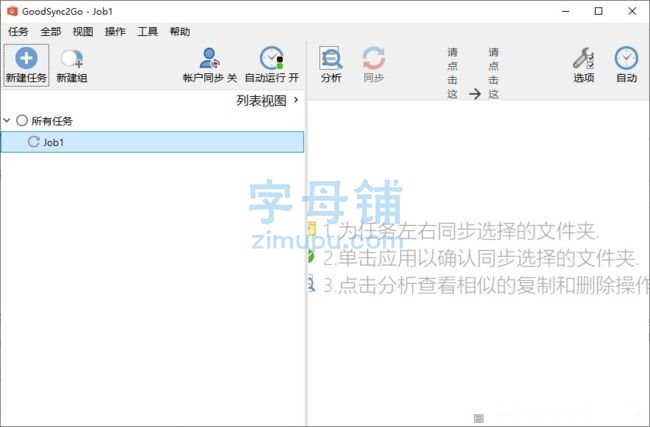Click the 列表视图 label
Screen dimensions: 650x427
click(x=261, y=100)
